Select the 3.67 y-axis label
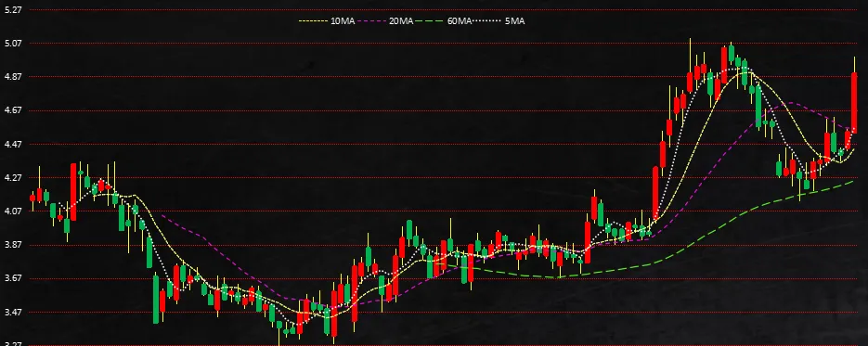The height and width of the screenshot is (346, 868). [13, 278]
